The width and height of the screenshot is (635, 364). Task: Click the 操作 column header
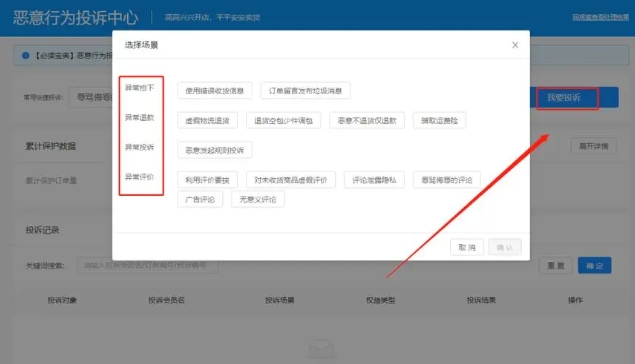(575, 300)
